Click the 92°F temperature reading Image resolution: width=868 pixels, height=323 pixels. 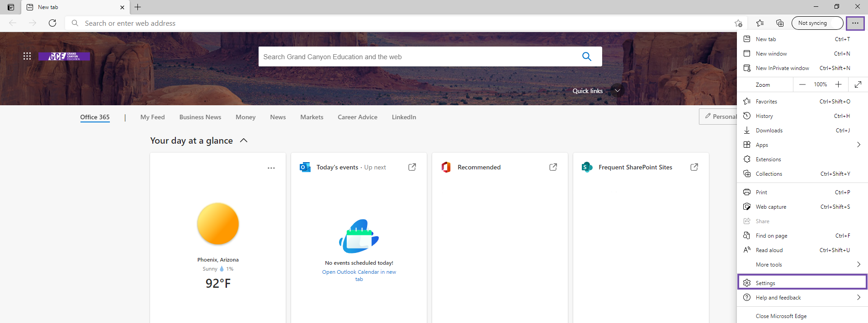coord(218,283)
